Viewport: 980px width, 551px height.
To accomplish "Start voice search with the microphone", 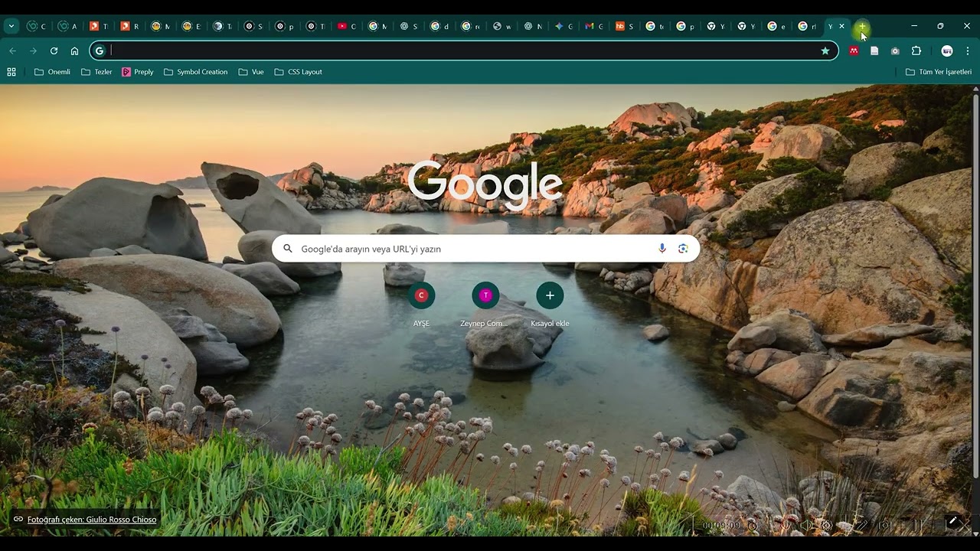I will tap(662, 249).
